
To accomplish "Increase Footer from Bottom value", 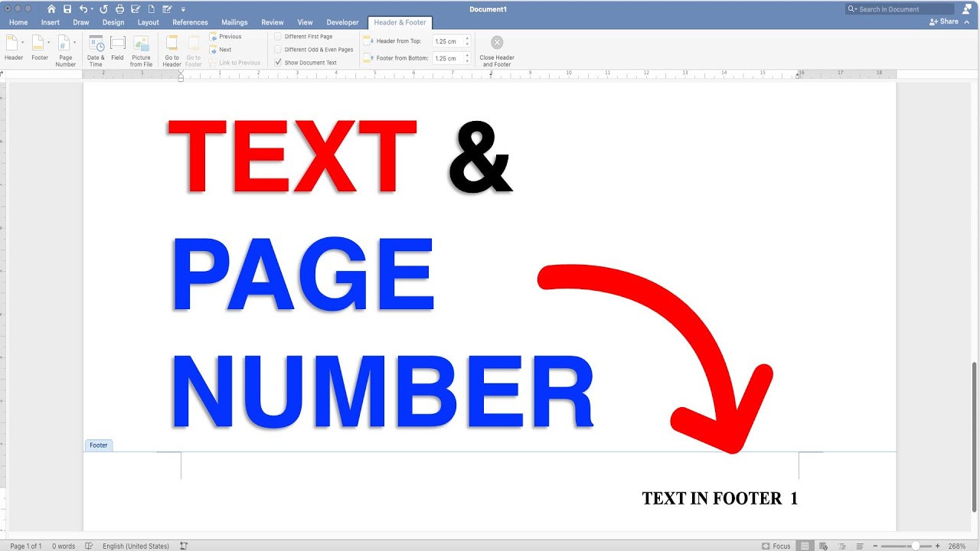I will click(467, 55).
